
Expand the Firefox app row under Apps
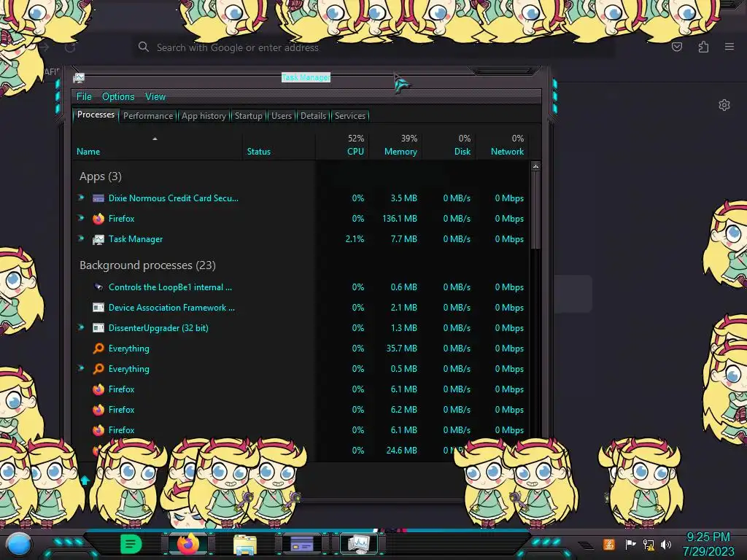click(x=81, y=218)
